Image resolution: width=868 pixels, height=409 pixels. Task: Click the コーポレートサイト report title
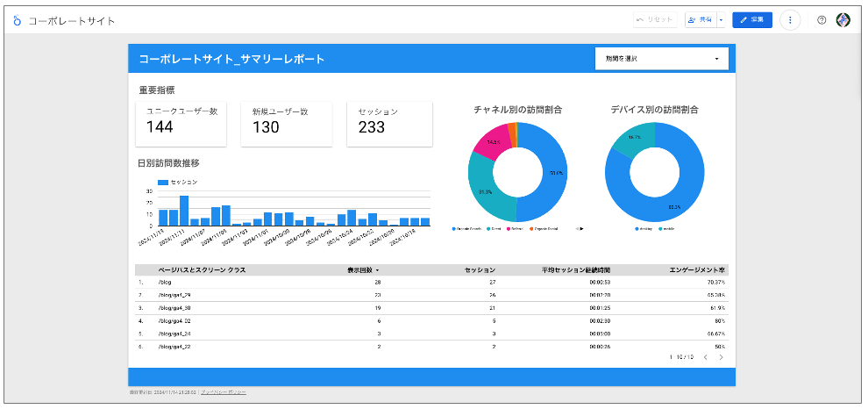click(x=72, y=21)
